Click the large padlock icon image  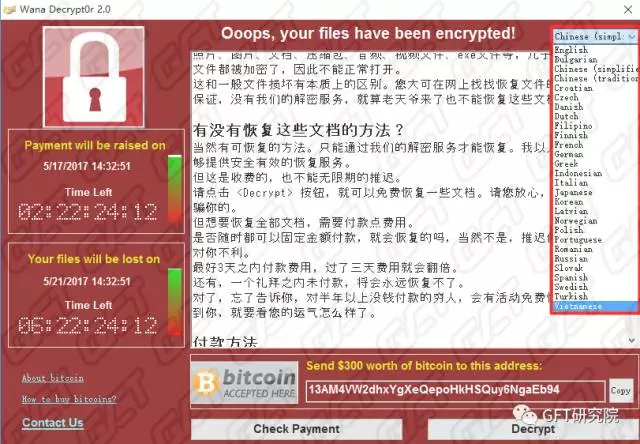(94, 77)
